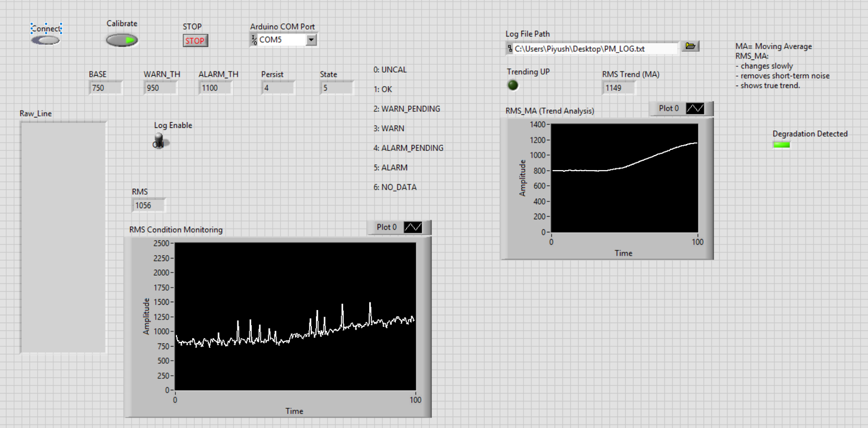Click the 'Trending UP' label text
868x428 pixels.
[x=528, y=72]
